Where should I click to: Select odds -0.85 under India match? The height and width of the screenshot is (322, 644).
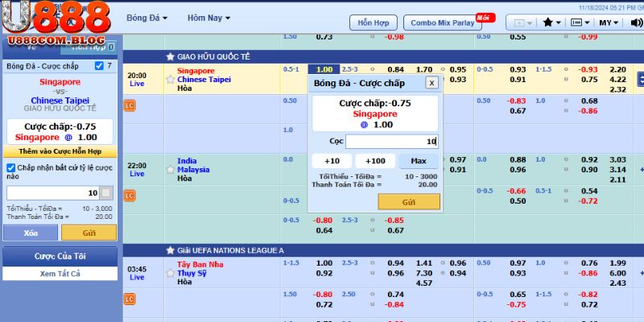394,220
